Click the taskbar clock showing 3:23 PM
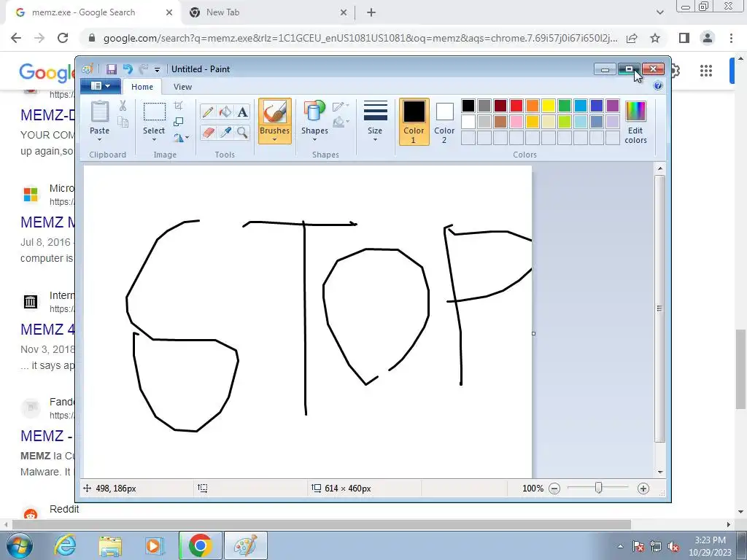This screenshot has height=560, width=747. pyautogui.click(x=710, y=546)
